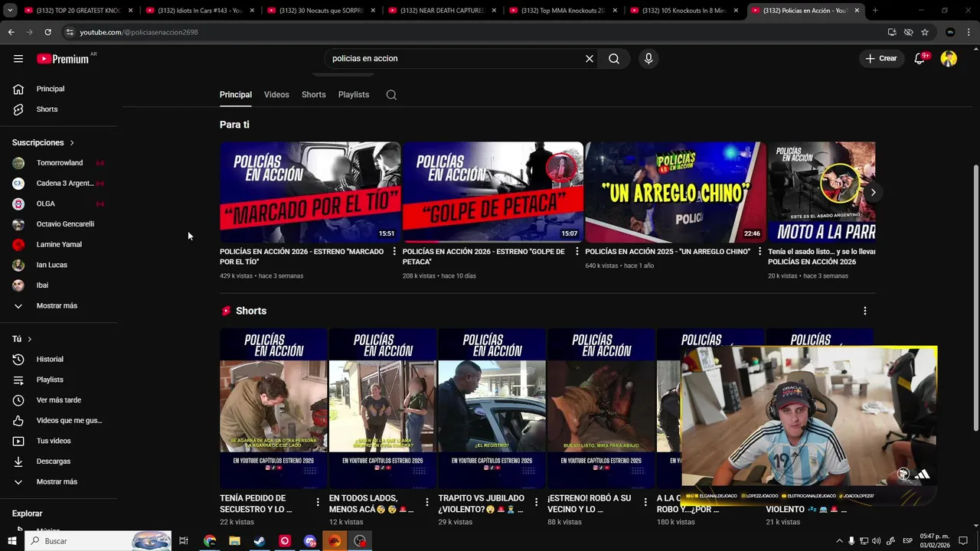The height and width of the screenshot is (551, 980).
Task: Click the browser address bar URL
Action: pos(139,32)
